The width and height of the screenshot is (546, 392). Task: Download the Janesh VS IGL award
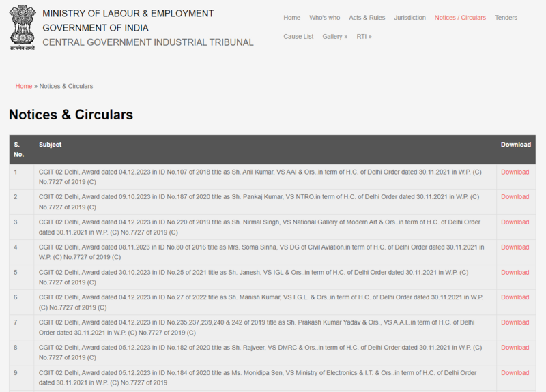[x=515, y=273]
